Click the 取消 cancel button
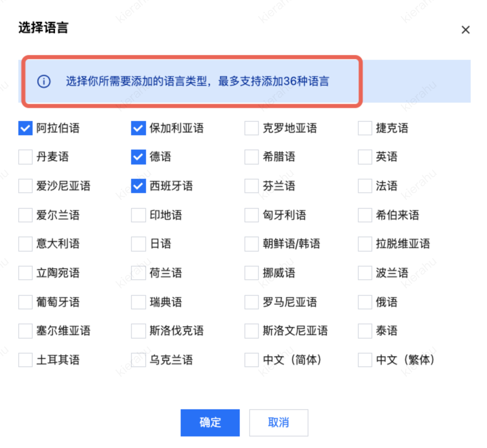The image size is (487, 448). (278, 423)
